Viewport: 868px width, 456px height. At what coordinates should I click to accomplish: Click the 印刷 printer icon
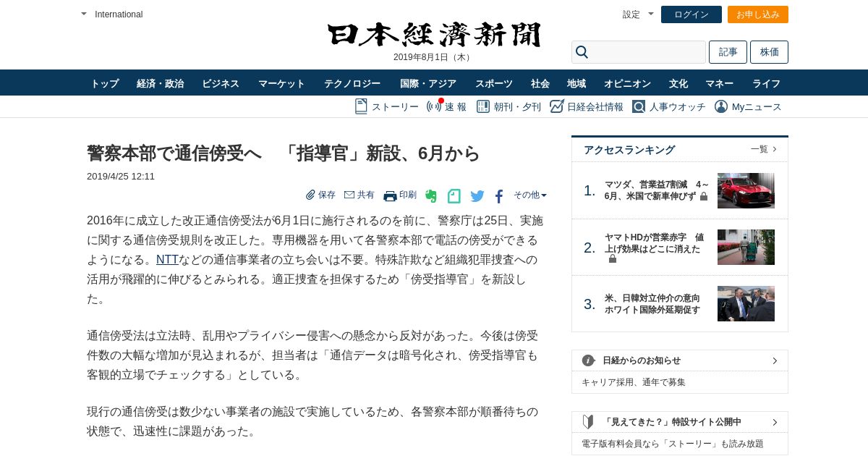coord(390,195)
